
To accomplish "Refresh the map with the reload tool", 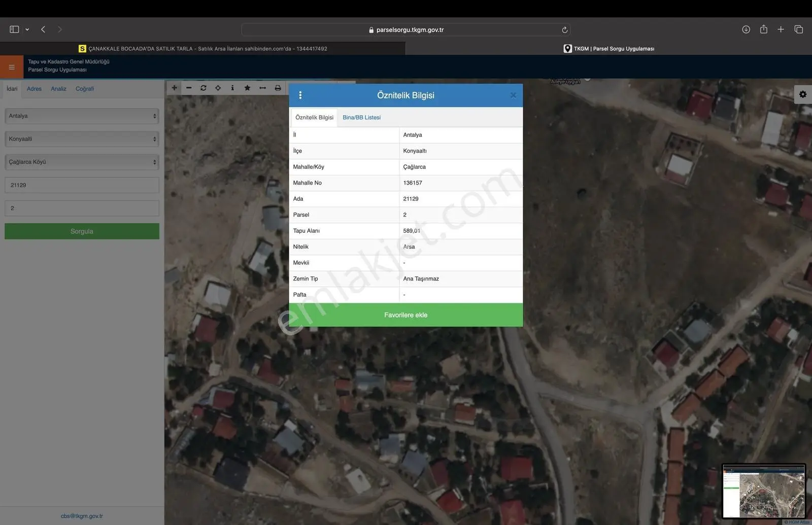I will [x=204, y=88].
